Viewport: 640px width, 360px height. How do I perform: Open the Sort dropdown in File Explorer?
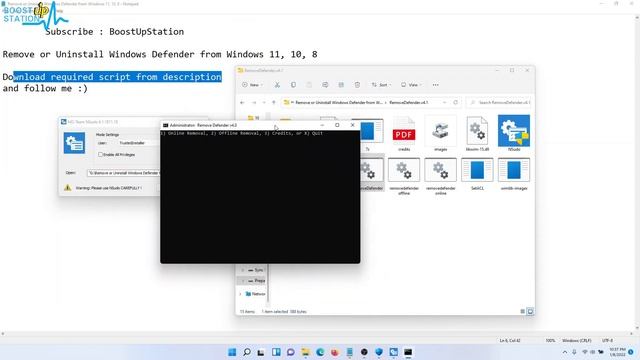(x=381, y=85)
